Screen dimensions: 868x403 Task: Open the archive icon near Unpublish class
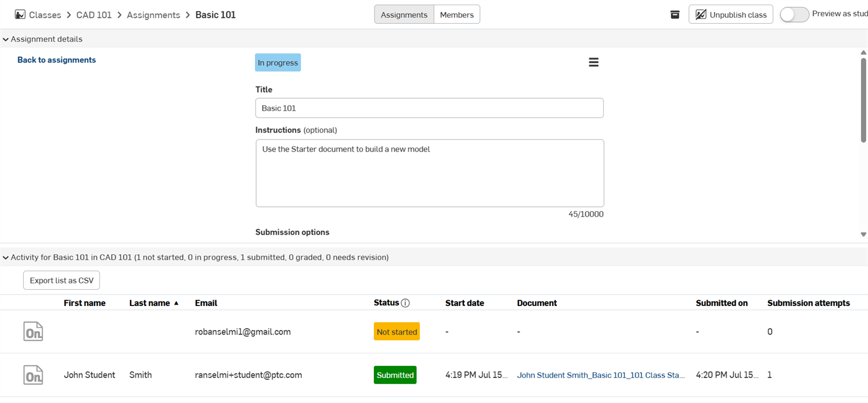point(675,15)
